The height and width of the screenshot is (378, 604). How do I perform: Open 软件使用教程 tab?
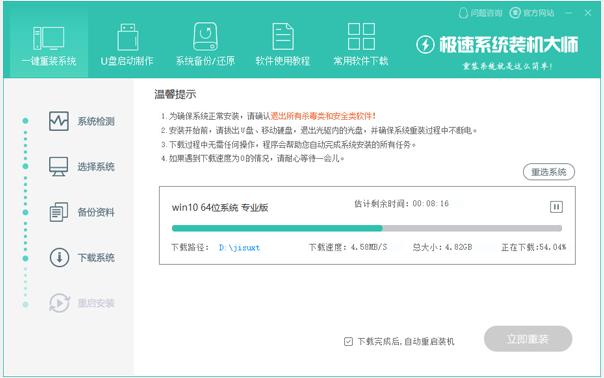[283, 44]
